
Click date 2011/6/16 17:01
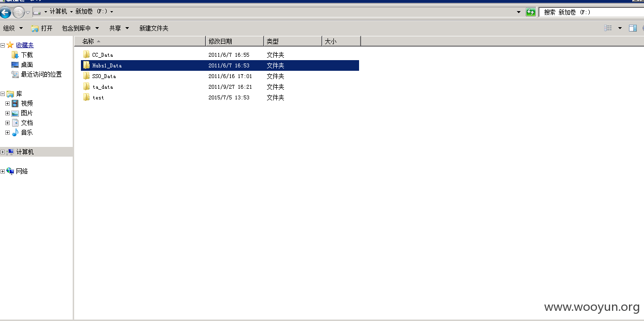[230, 76]
